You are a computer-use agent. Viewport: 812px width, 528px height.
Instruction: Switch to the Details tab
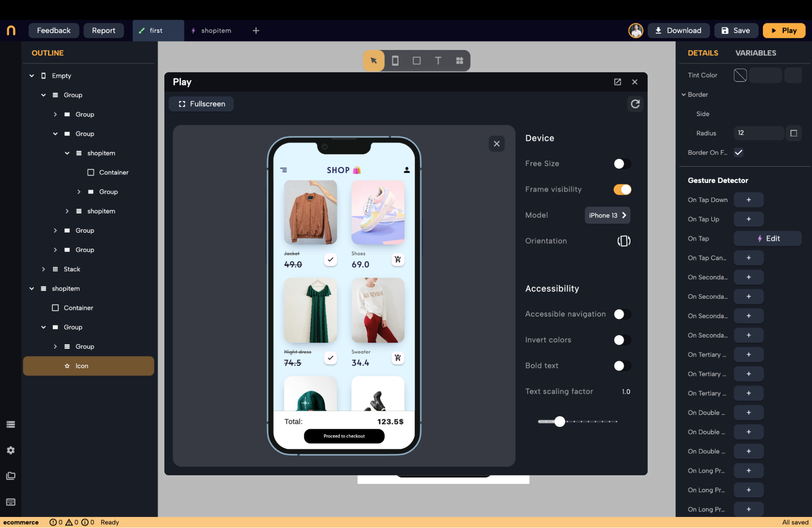click(704, 53)
